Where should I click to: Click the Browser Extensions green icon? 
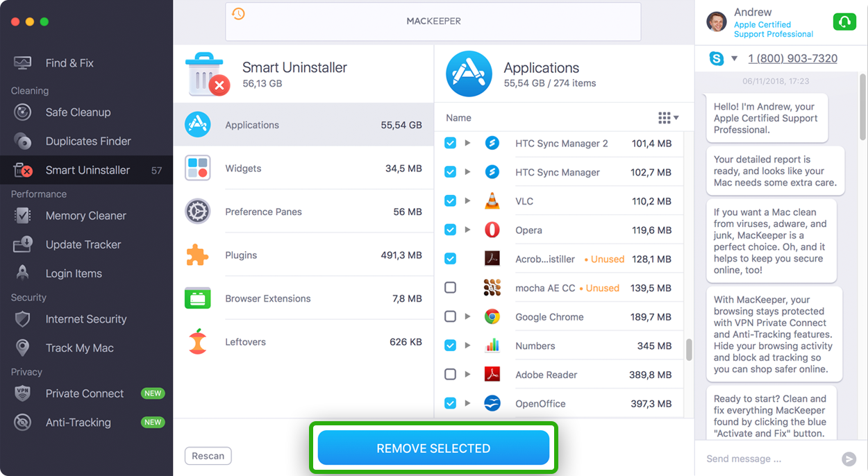(198, 298)
